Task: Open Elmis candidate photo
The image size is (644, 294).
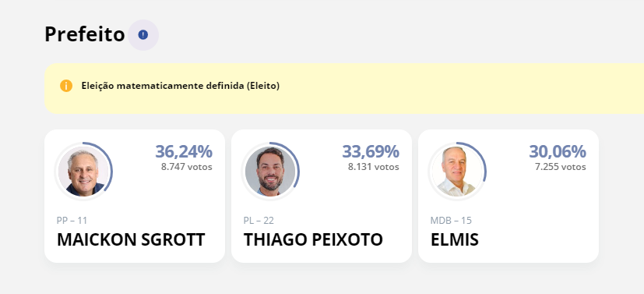Action: click(x=457, y=171)
